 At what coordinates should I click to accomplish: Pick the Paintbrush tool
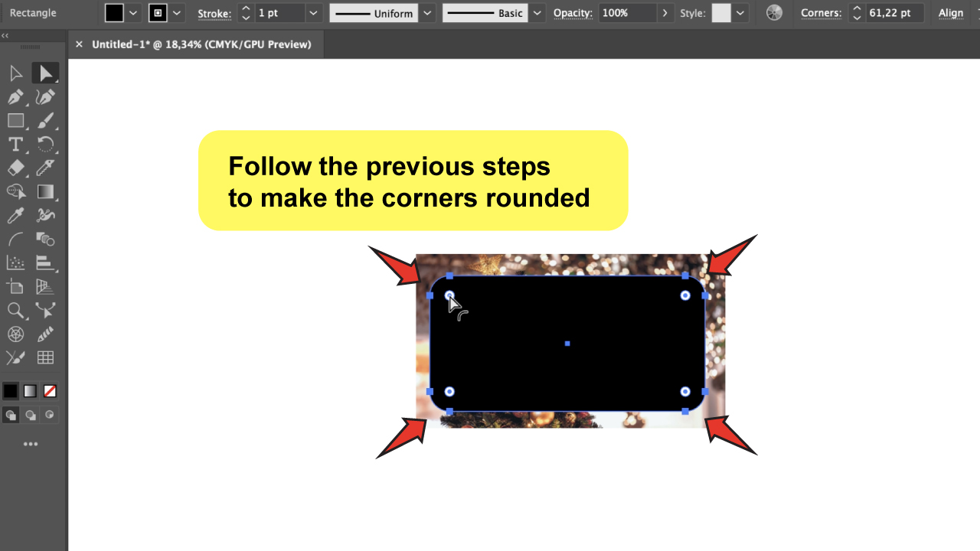pyautogui.click(x=45, y=121)
